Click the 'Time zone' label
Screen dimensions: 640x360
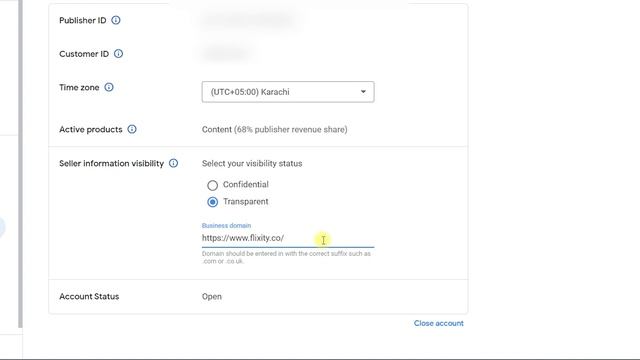tap(79, 87)
